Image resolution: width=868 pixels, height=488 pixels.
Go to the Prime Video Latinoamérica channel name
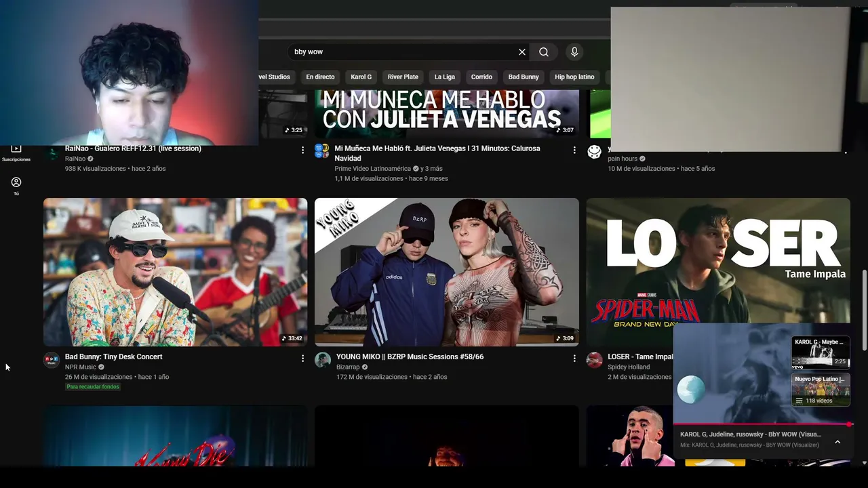click(372, 169)
